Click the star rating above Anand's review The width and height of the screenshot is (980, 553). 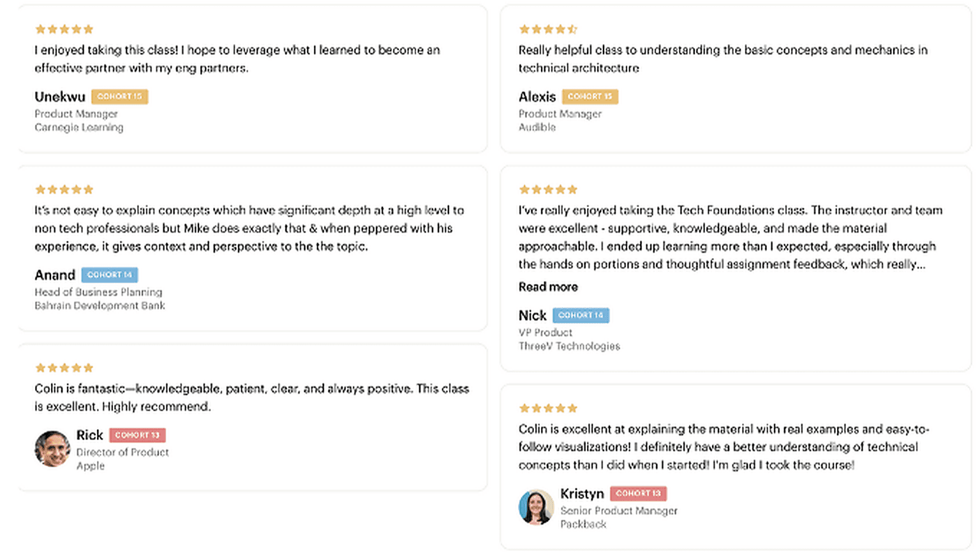(x=64, y=190)
